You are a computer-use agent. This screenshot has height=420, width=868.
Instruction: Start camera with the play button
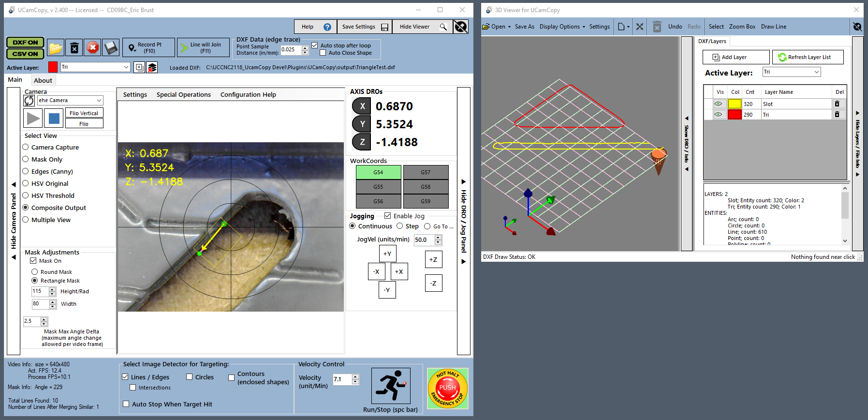click(33, 118)
